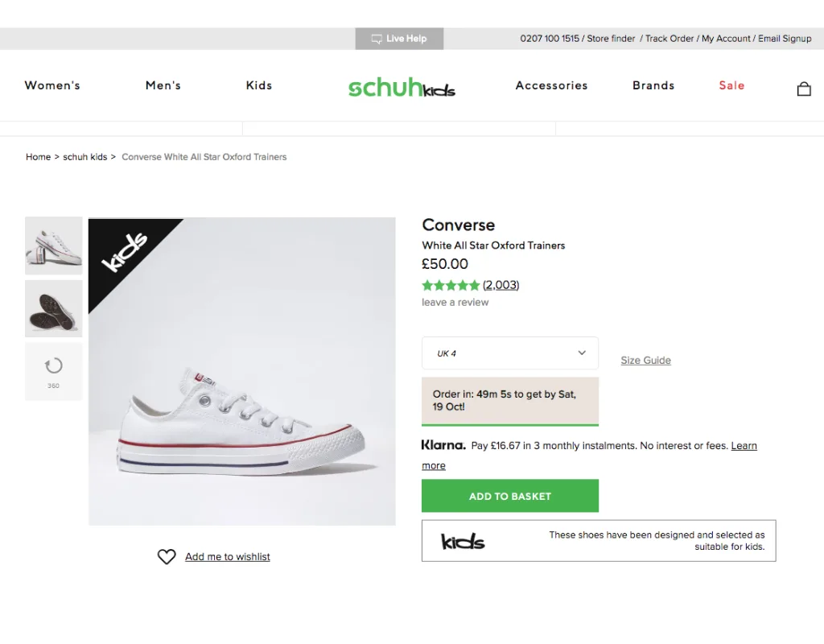The height and width of the screenshot is (644, 824).
Task: Open the Size Guide link
Action: coord(645,361)
